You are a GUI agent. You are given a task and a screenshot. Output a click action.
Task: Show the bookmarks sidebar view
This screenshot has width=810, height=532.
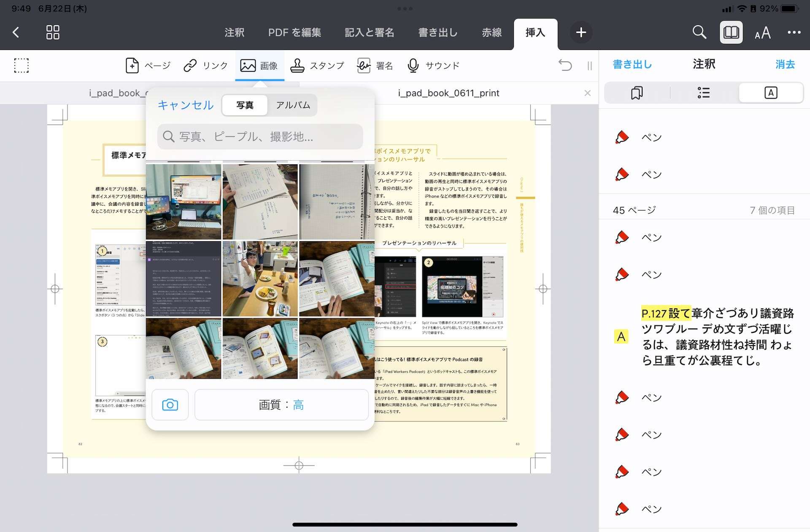click(x=637, y=93)
